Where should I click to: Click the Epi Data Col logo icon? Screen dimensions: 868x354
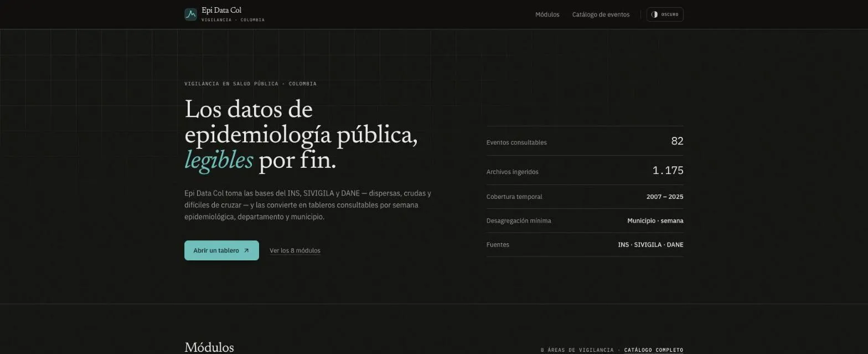coord(190,14)
